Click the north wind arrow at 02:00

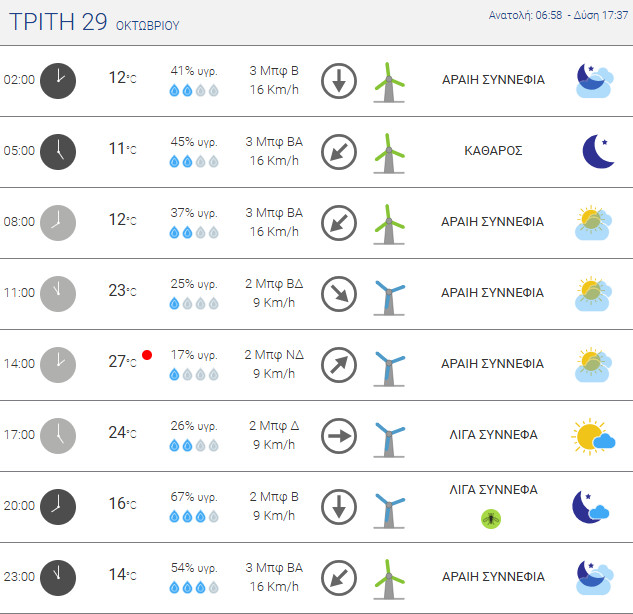coord(339,81)
